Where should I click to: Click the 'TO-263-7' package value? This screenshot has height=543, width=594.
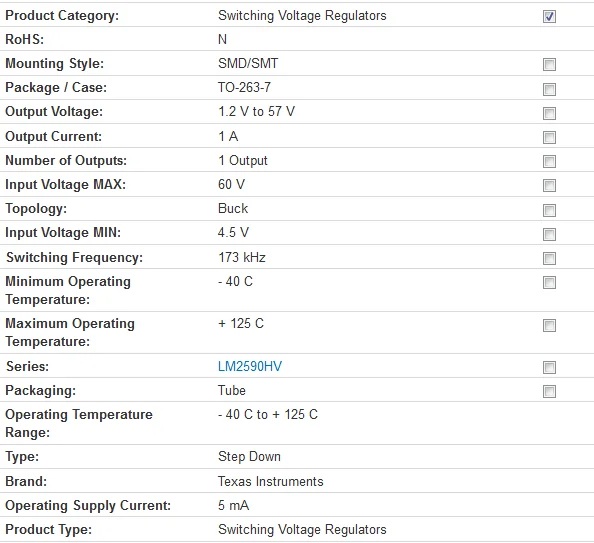click(244, 88)
